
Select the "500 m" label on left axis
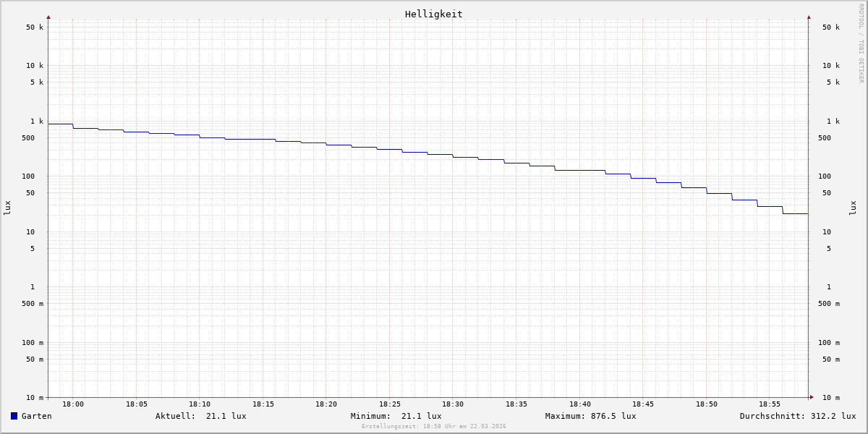[x=33, y=304]
